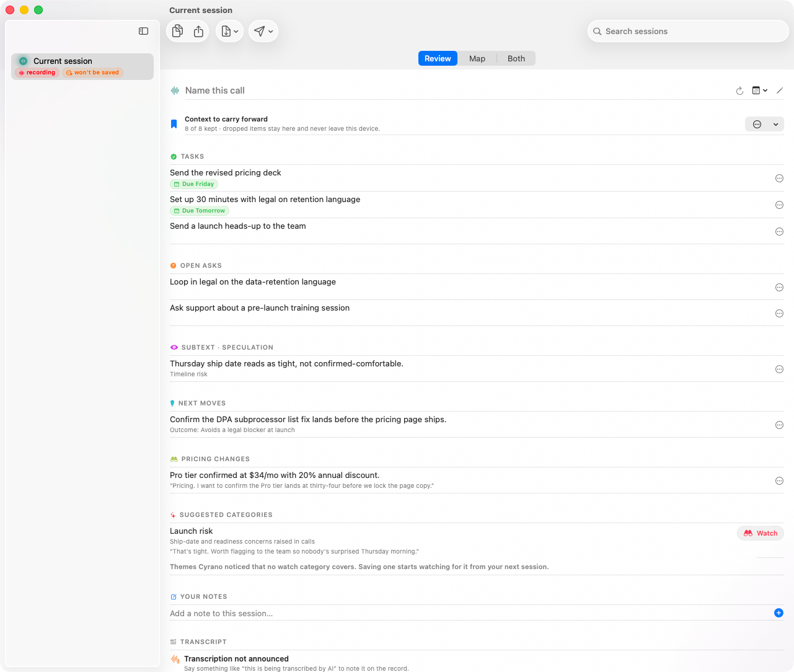Click the Send the revised pricing deck task
The height and width of the screenshot is (672, 794).
[x=226, y=173]
